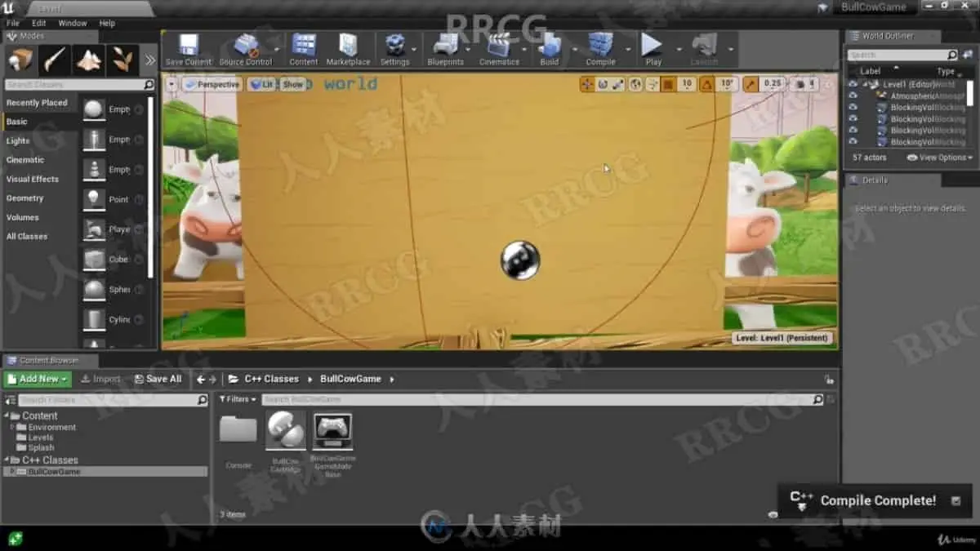
Task: Open the Window menu
Action: (x=73, y=24)
